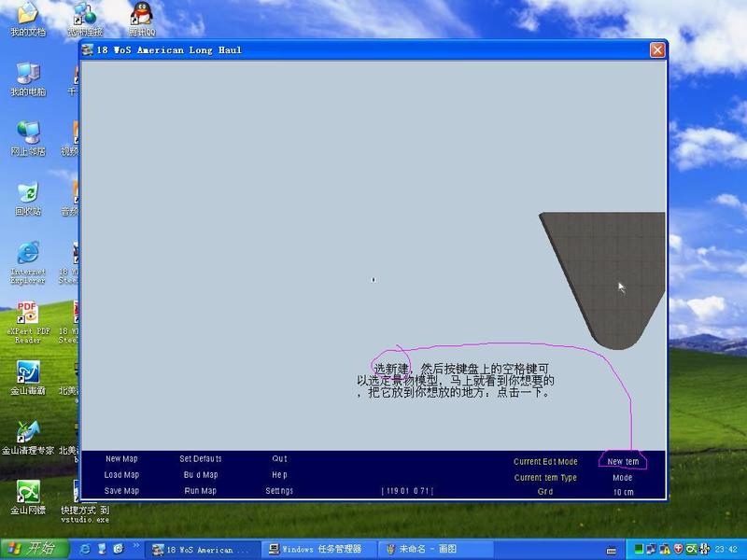This screenshot has height=560, width=747.
Task: Open the editor Help option
Action: click(x=279, y=475)
